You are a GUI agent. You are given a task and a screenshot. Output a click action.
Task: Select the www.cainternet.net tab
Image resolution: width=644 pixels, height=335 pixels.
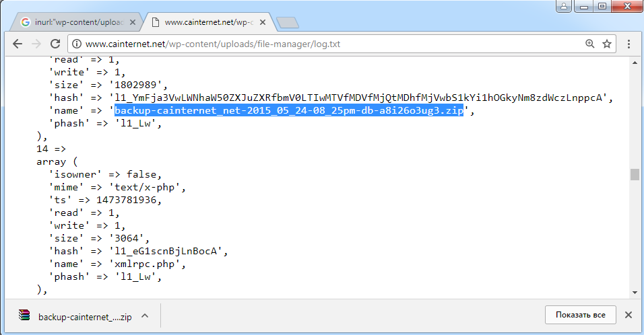(x=207, y=22)
